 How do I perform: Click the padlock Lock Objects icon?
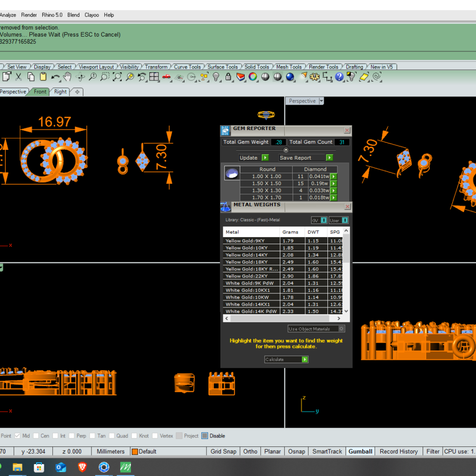[228, 77]
